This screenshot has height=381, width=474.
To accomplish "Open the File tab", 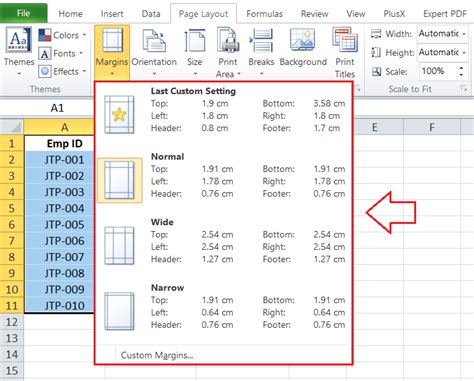I will 23,13.
